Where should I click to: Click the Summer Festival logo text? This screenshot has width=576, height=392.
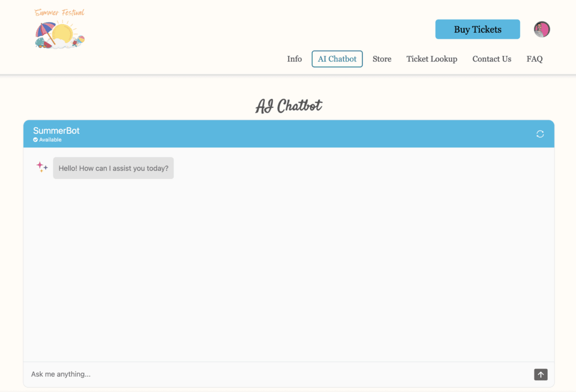[x=60, y=12]
